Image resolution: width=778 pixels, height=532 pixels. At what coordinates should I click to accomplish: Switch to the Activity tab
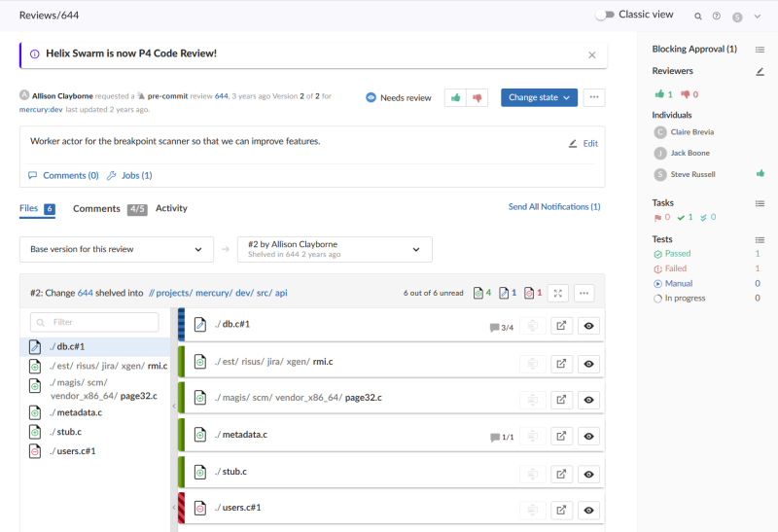[171, 208]
